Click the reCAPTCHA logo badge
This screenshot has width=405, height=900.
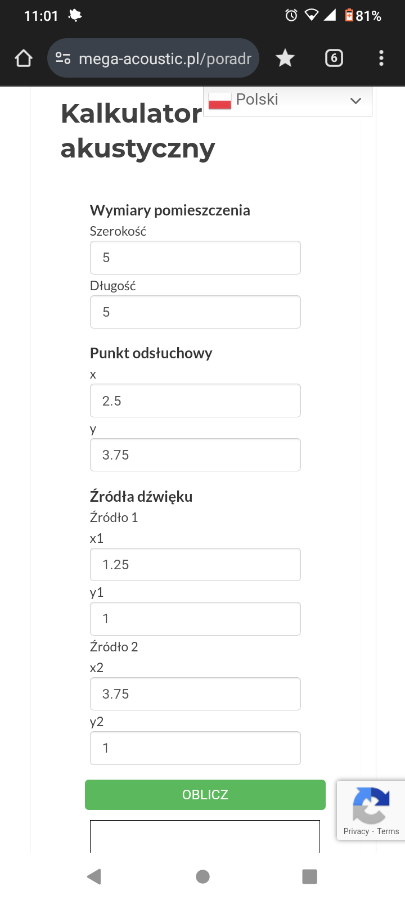[x=371, y=804]
